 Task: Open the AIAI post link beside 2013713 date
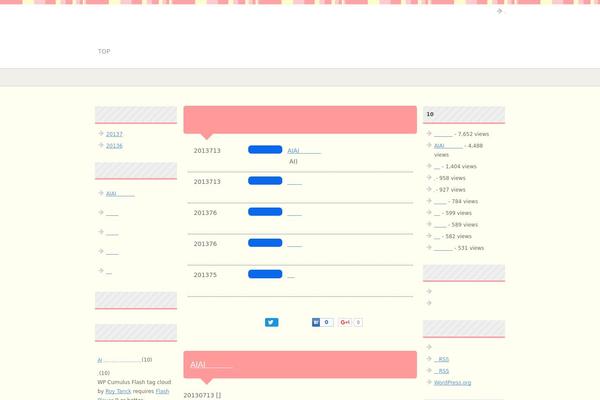304,151
